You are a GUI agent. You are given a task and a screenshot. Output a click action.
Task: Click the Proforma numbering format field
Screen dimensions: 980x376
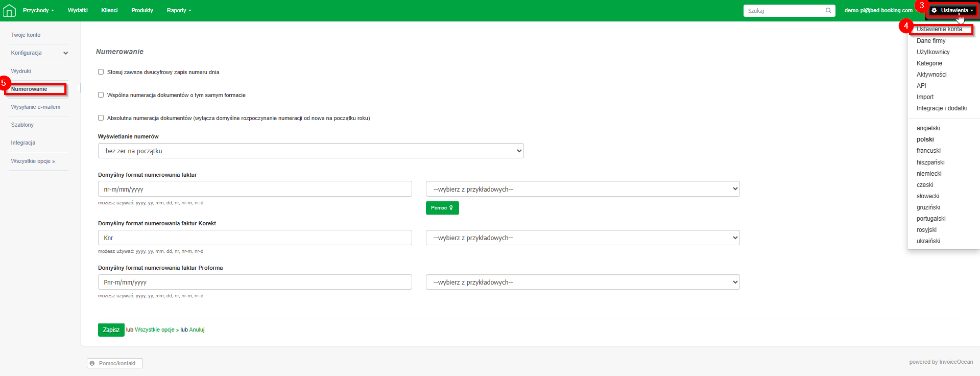(x=255, y=282)
